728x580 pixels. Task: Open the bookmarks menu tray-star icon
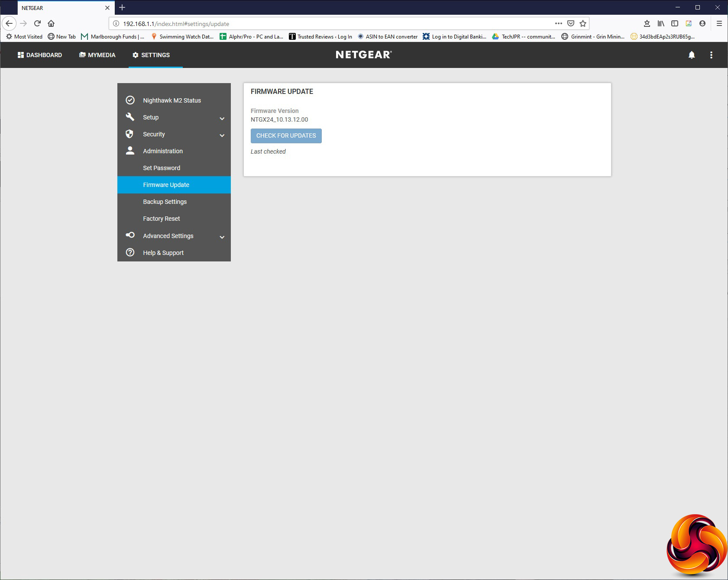tap(647, 23)
